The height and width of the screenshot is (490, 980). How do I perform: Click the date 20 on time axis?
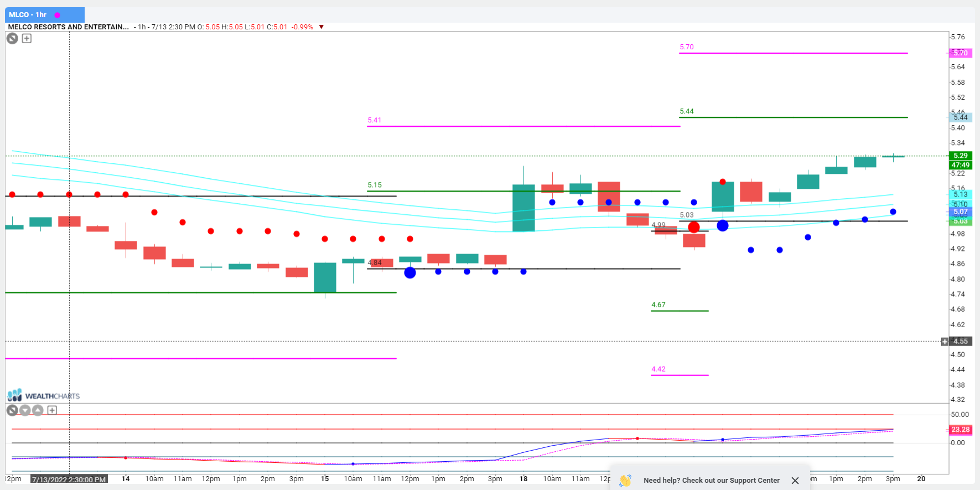coord(921,479)
